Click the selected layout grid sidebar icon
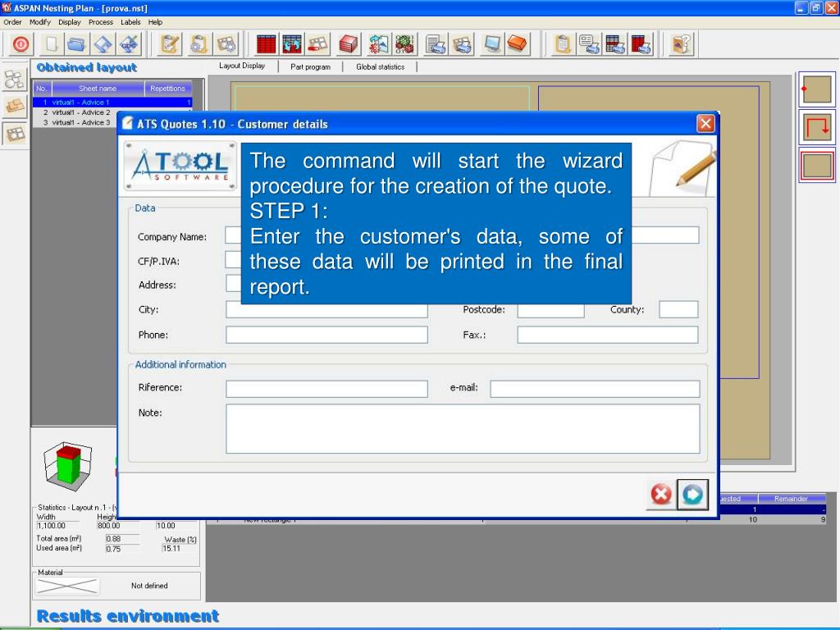The height and width of the screenshot is (630, 840). [x=15, y=133]
